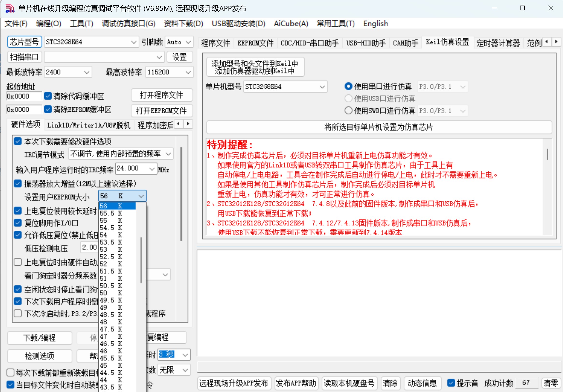Image resolution: width=563 pixels, height=392 pixels.
Task: Click 远程现场升级APP发布 button
Action: (x=234, y=383)
